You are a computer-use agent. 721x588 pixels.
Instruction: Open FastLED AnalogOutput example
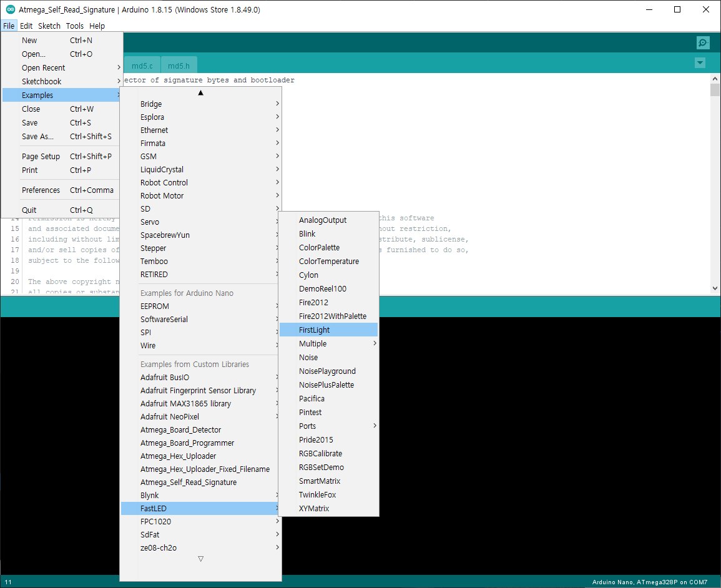pos(328,220)
